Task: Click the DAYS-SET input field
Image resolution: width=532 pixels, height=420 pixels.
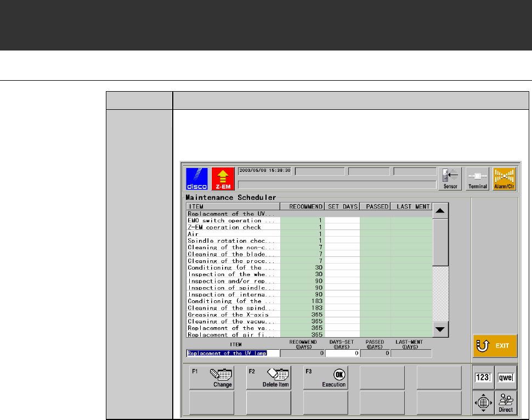Action: pyautogui.click(x=342, y=353)
